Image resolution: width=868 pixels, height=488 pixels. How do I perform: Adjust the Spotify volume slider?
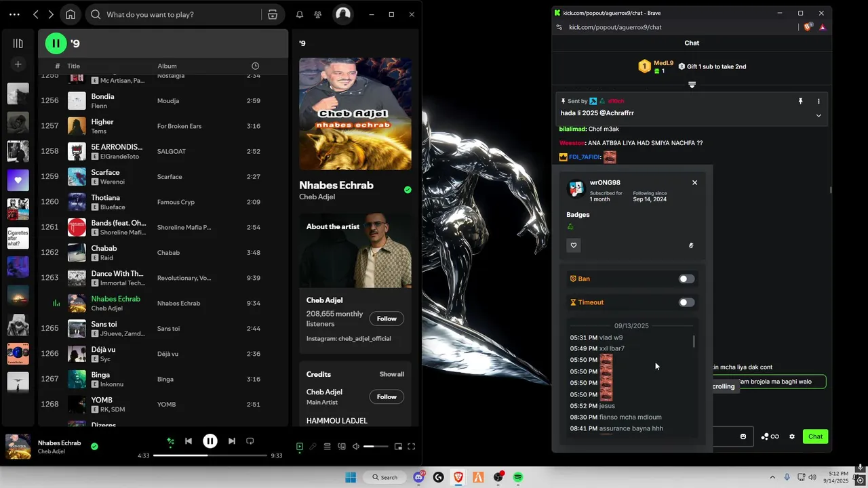click(x=376, y=447)
